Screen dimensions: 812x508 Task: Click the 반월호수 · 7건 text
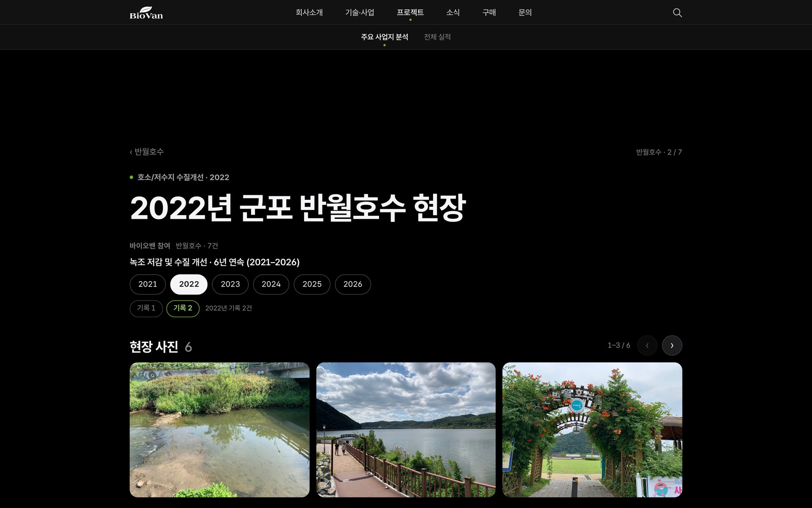(x=197, y=246)
